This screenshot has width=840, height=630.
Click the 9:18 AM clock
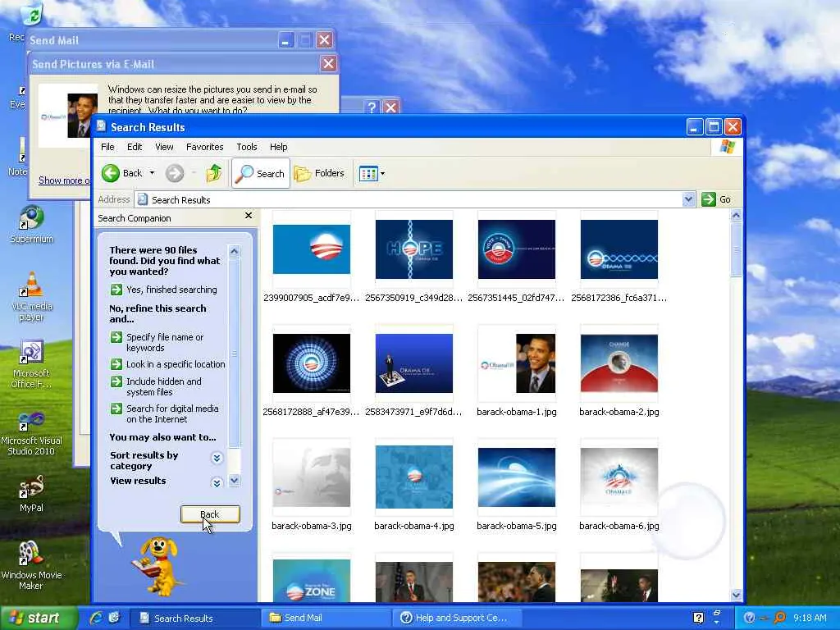click(x=810, y=619)
